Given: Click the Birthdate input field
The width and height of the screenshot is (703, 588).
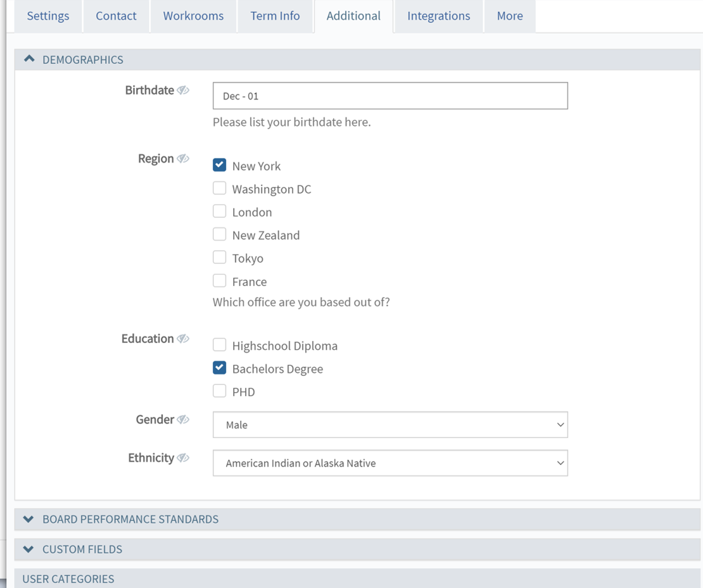Looking at the screenshot, I should [390, 96].
